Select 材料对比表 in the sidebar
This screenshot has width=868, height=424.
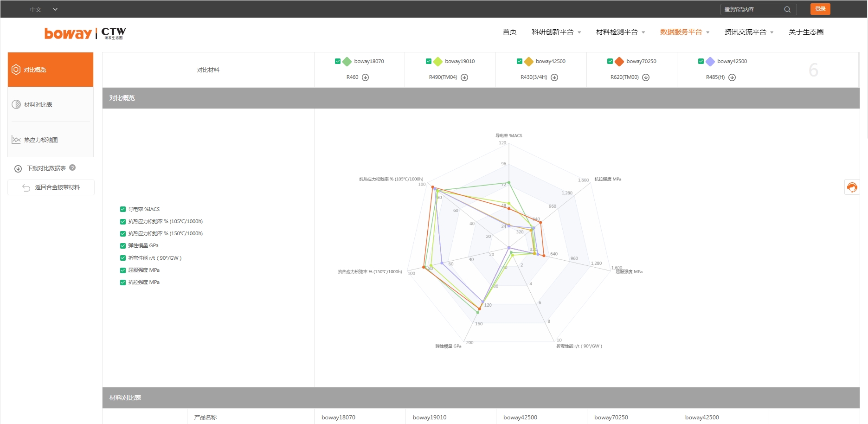tap(51, 104)
